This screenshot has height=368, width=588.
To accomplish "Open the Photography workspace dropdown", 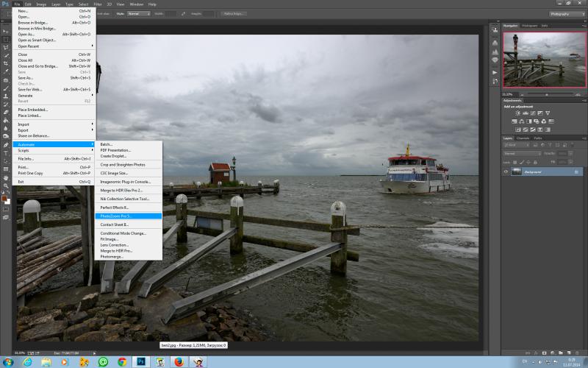I will pos(567,14).
